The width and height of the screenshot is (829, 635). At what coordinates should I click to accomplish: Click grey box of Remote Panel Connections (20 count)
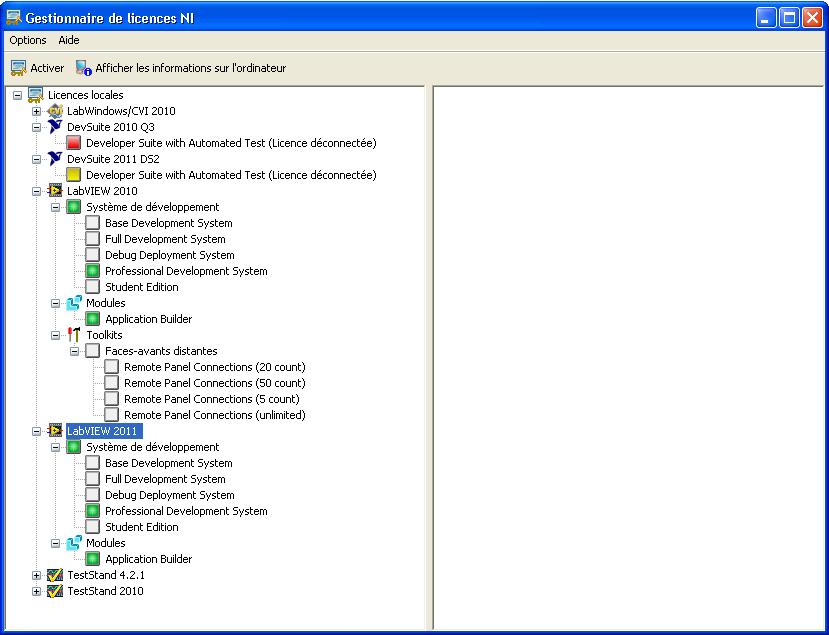point(112,367)
